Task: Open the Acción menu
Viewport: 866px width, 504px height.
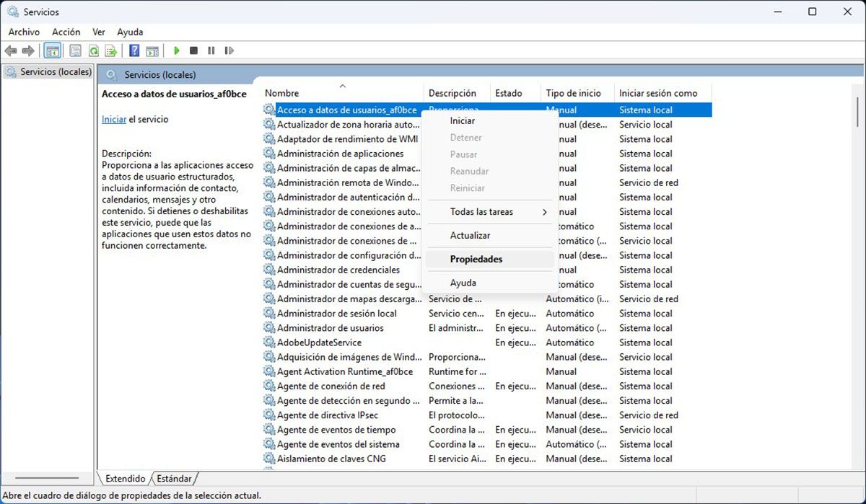Action: click(x=66, y=32)
